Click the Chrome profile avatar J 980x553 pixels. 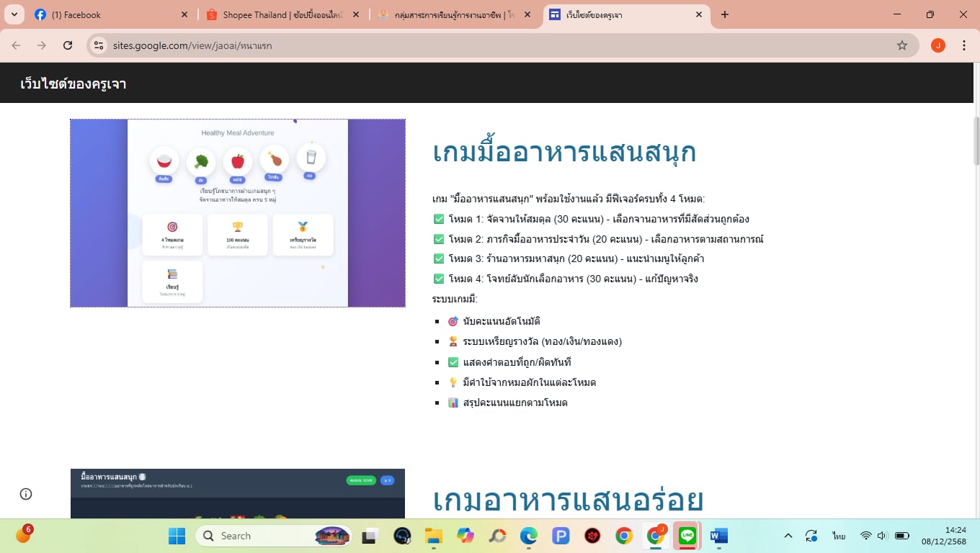[x=937, y=45]
